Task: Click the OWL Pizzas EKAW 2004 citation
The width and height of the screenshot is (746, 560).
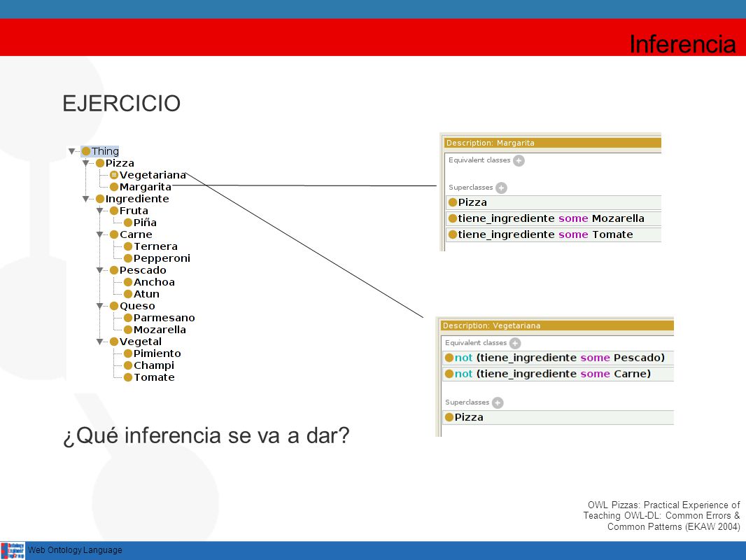Action: click(661, 516)
